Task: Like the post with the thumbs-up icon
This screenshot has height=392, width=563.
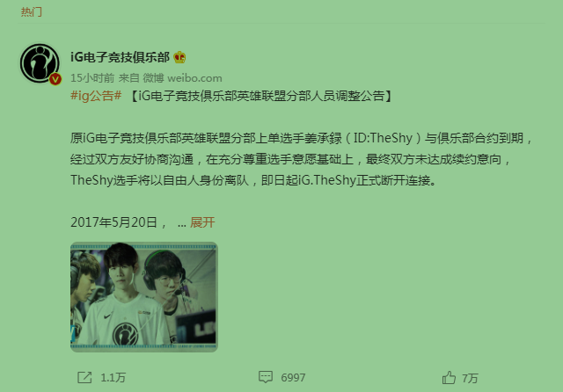Action: (x=449, y=378)
